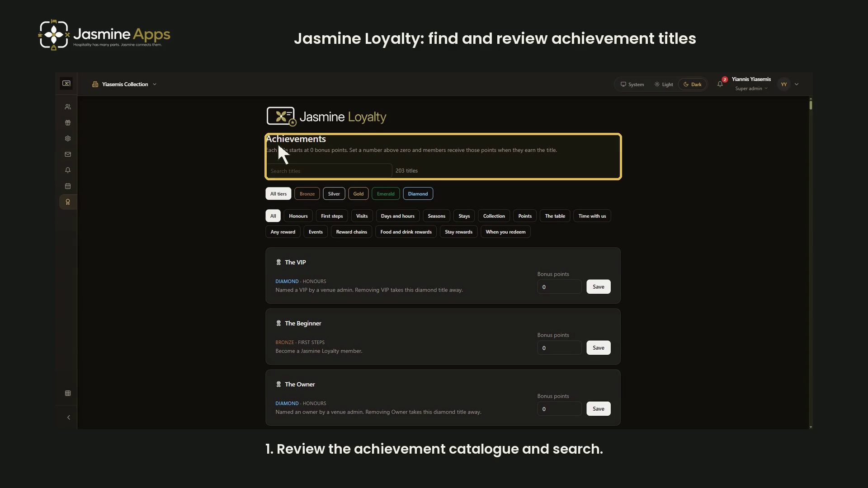Click The VIP bonus points field

pyautogui.click(x=560, y=287)
